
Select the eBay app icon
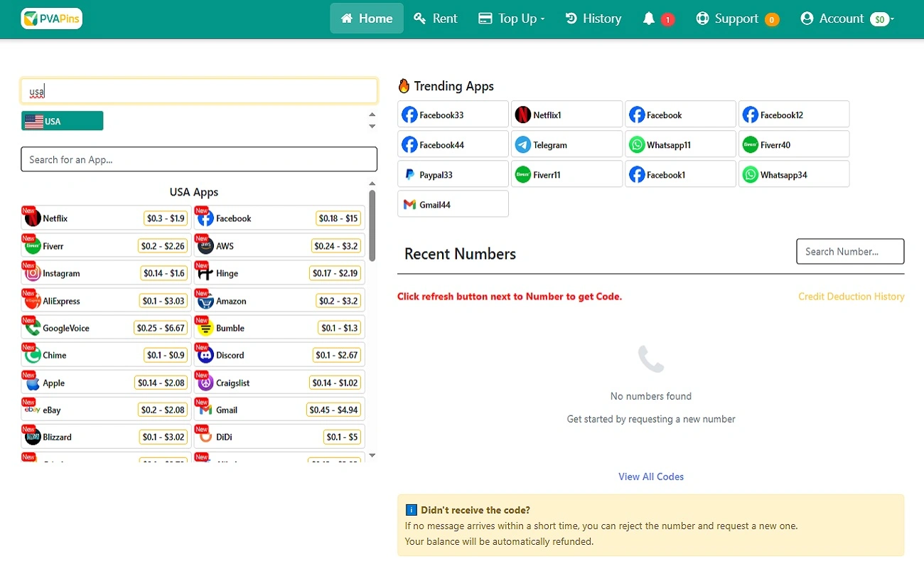tap(33, 410)
